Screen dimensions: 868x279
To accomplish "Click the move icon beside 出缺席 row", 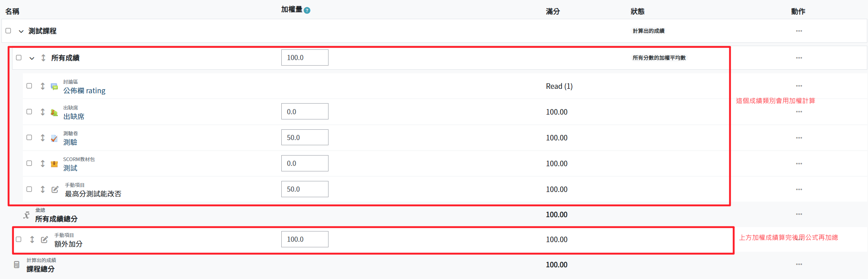I will point(43,112).
